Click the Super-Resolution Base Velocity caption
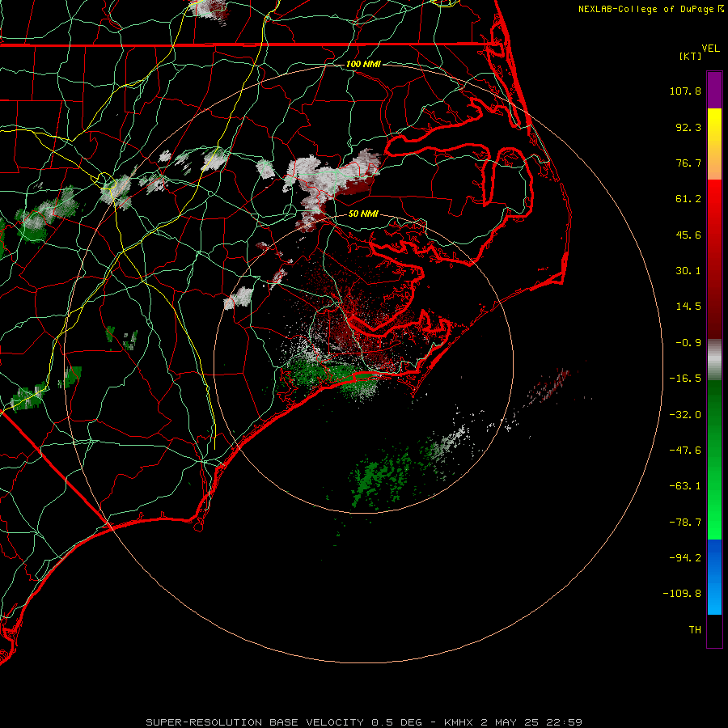This screenshot has height=728, width=728. tap(364, 722)
